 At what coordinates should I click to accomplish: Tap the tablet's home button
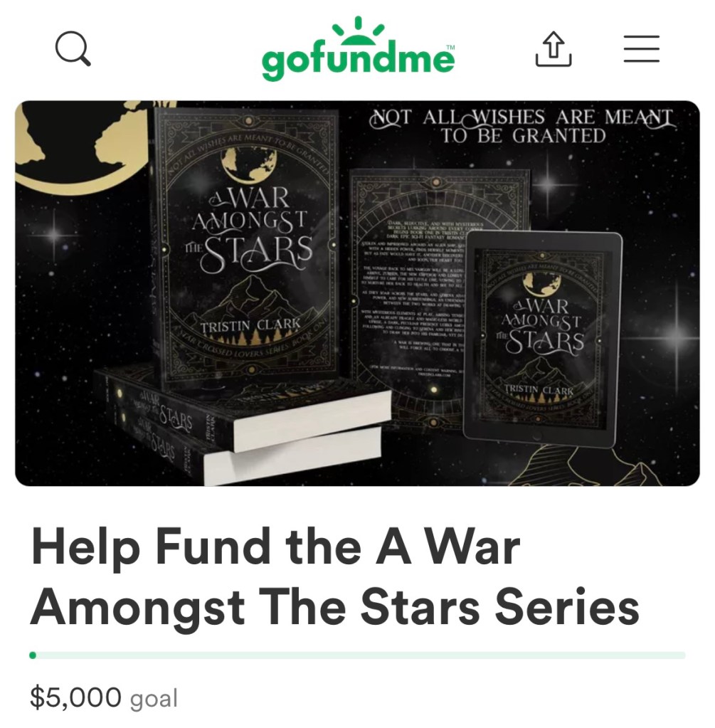538,437
